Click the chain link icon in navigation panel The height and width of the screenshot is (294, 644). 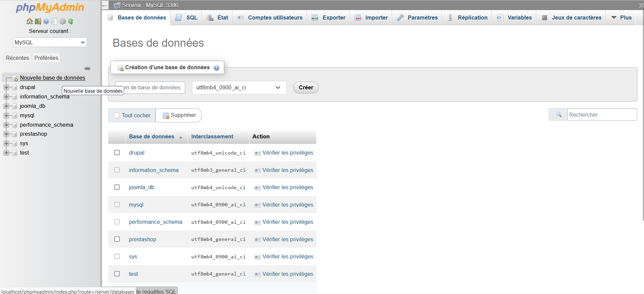pos(87,68)
